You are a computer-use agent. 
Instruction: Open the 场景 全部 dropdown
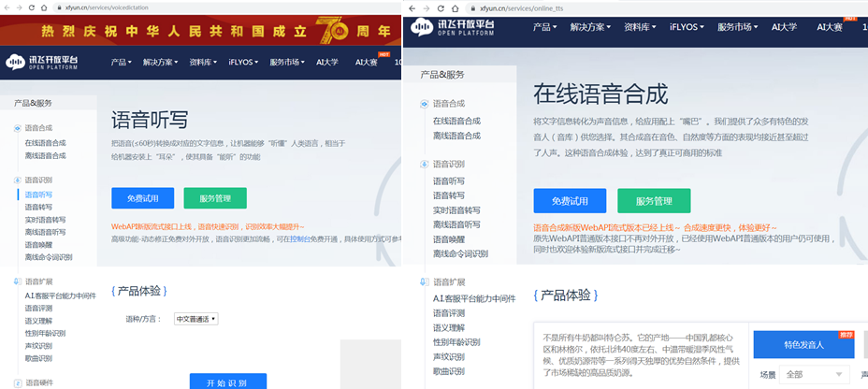[815, 375]
